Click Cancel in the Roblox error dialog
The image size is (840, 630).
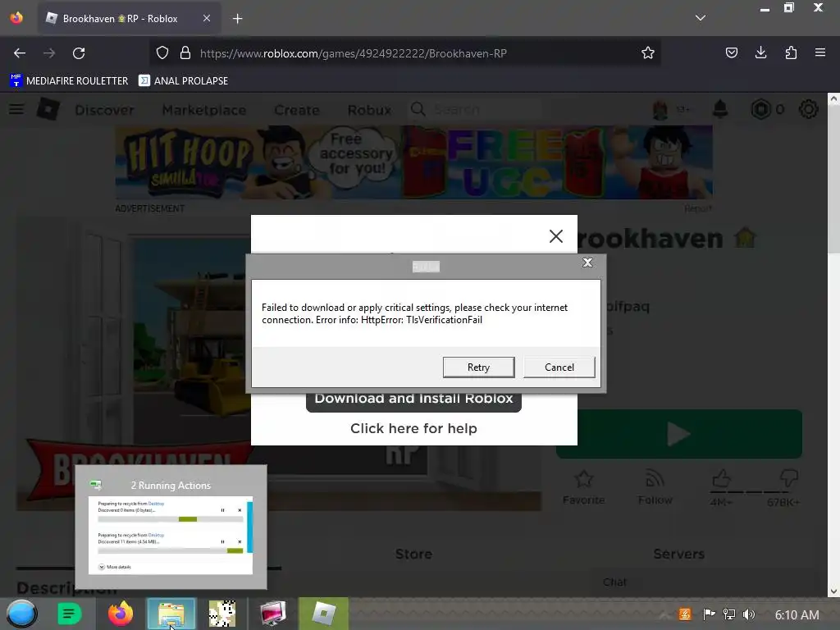click(x=559, y=367)
